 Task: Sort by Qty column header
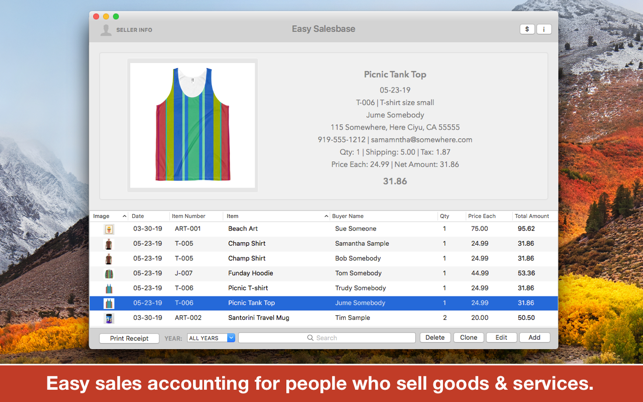445,216
